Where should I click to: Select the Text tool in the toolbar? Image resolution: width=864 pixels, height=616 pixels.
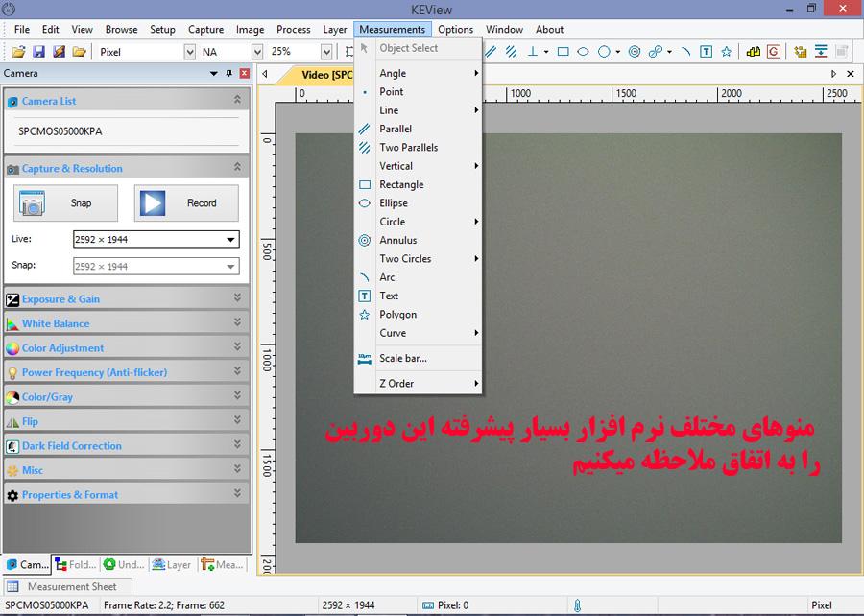pos(706,52)
